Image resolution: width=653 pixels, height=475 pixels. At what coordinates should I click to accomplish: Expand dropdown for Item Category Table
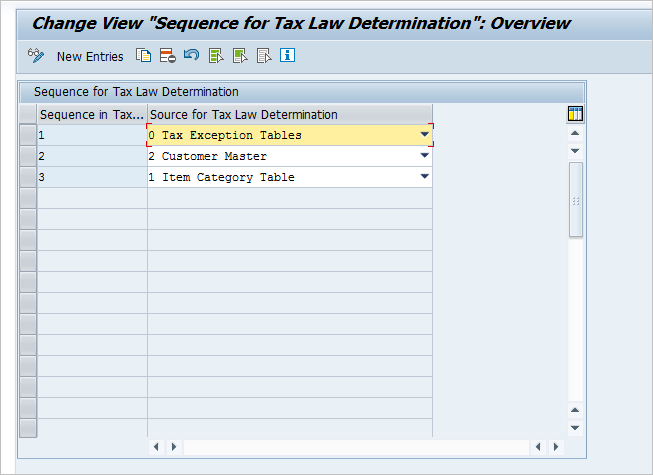click(x=424, y=176)
